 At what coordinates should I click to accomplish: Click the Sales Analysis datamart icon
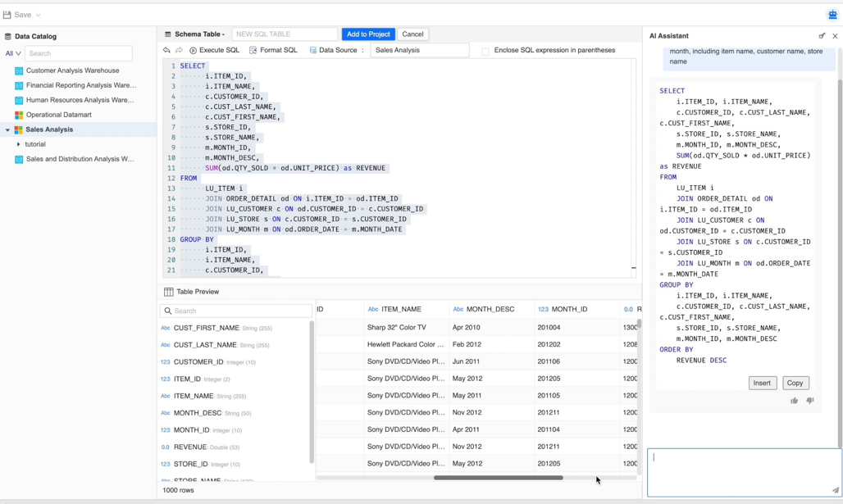coord(18,129)
